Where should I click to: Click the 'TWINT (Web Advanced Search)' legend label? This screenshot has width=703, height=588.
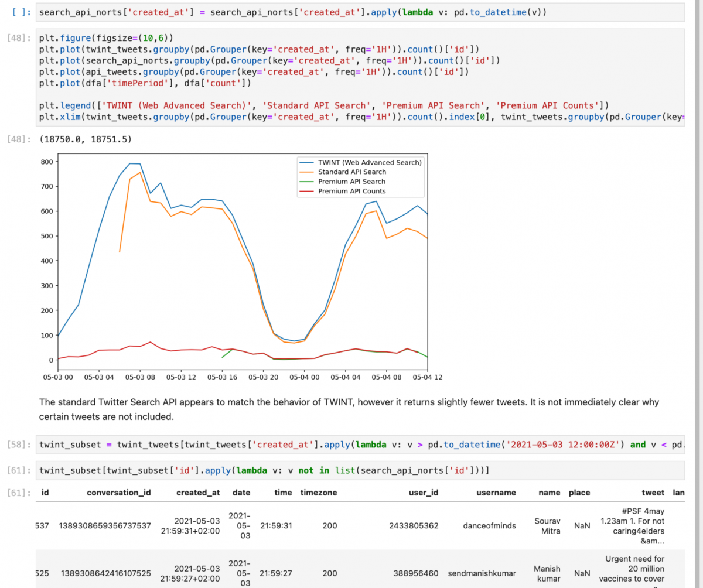(x=370, y=162)
